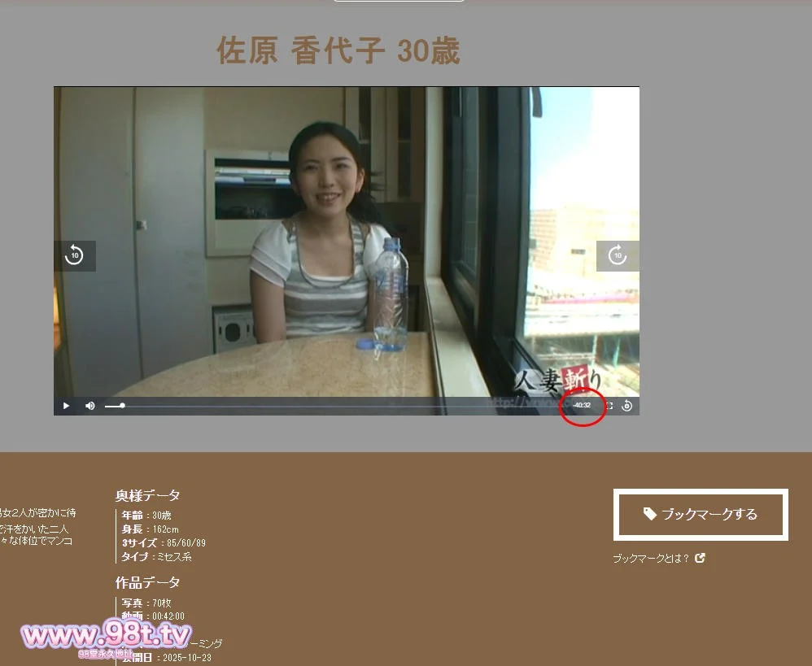Click the volume slider handle

122,405
